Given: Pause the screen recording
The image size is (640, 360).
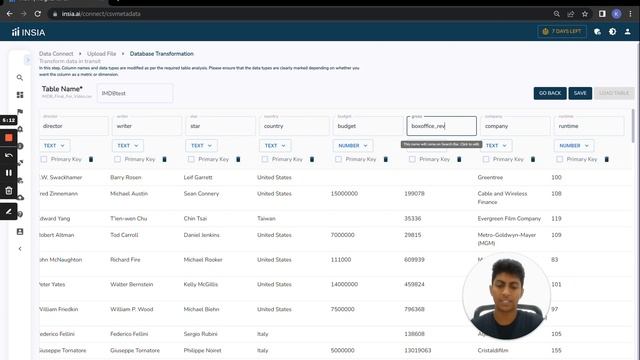Looking at the screenshot, I should [x=9, y=173].
